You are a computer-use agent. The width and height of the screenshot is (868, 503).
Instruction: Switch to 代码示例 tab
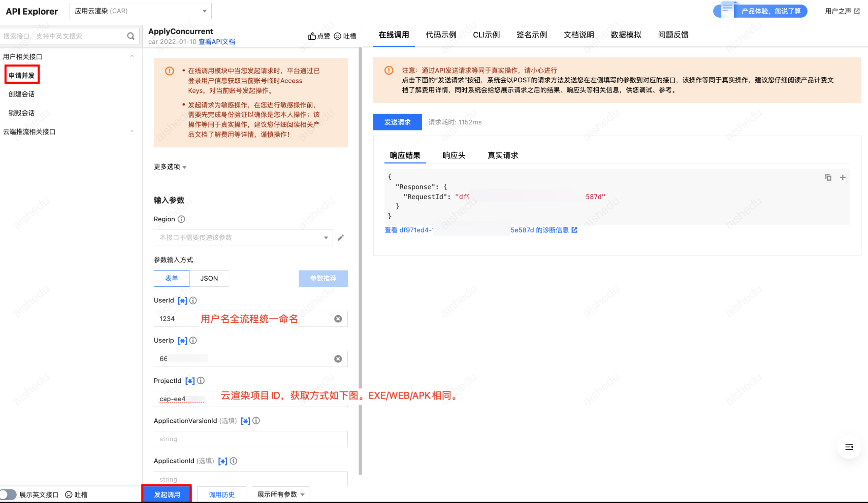click(x=441, y=35)
